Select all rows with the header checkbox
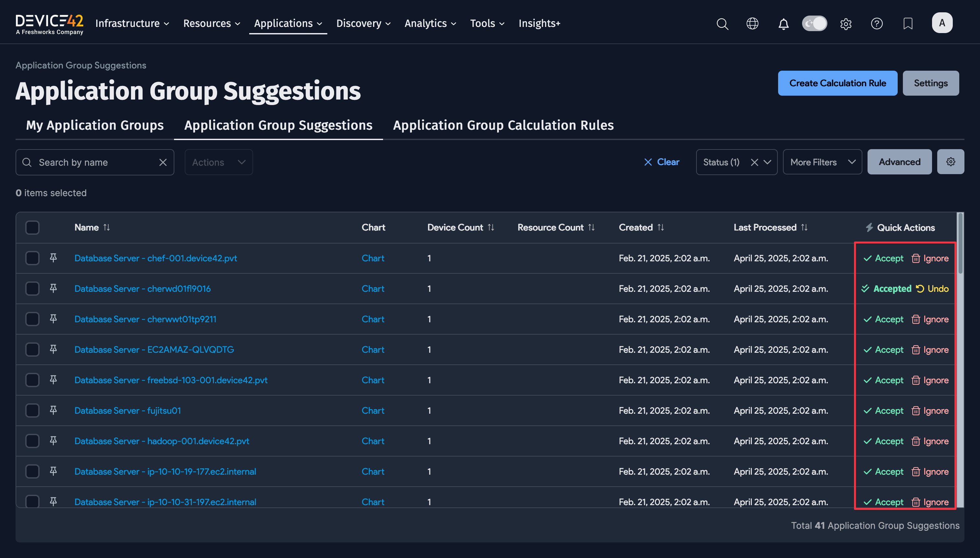The image size is (980, 558). pos(32,227)
